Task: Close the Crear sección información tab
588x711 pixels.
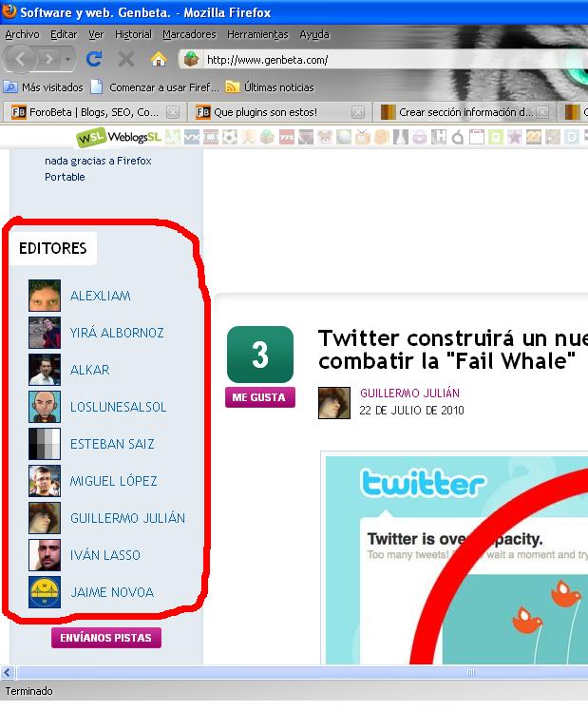Action: (x=542, y=112)
